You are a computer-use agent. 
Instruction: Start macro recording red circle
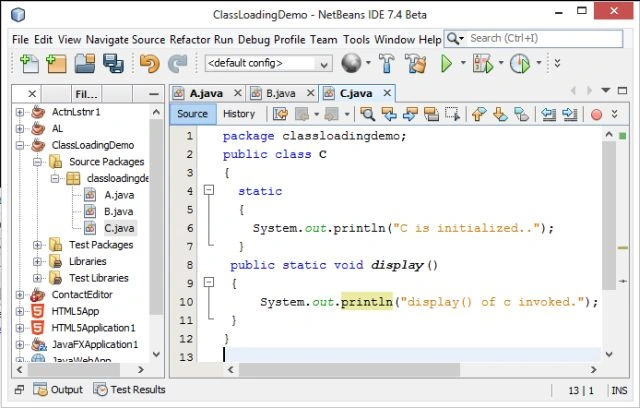596,115
